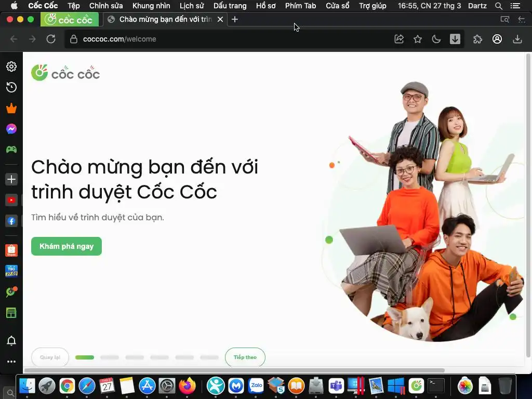Open the History clock icon in sidebar
The image size is (532, 399).
(11, 87)
